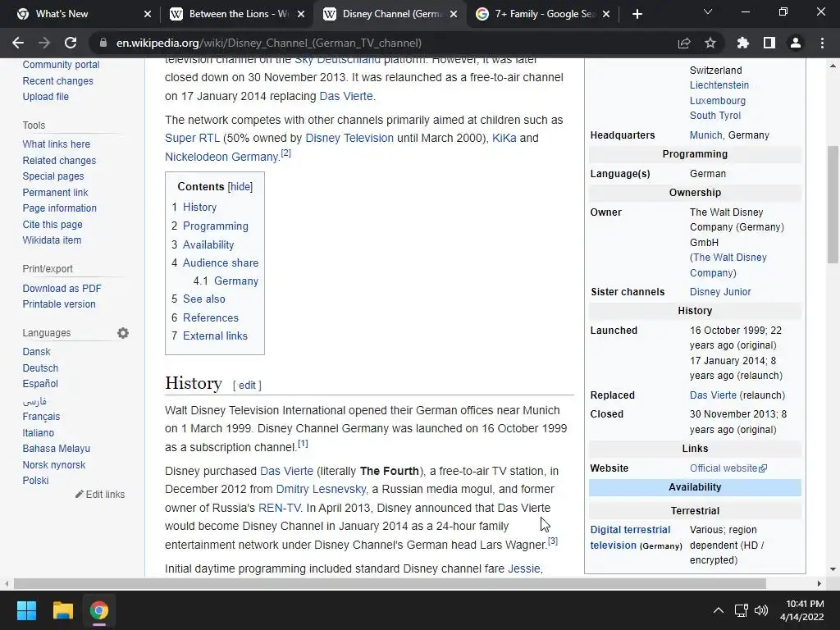The height and width of the screenshot is (630, 840).
Task: Jump to See also in the contents
Action: pyautogui.click(x=203, y=299)
